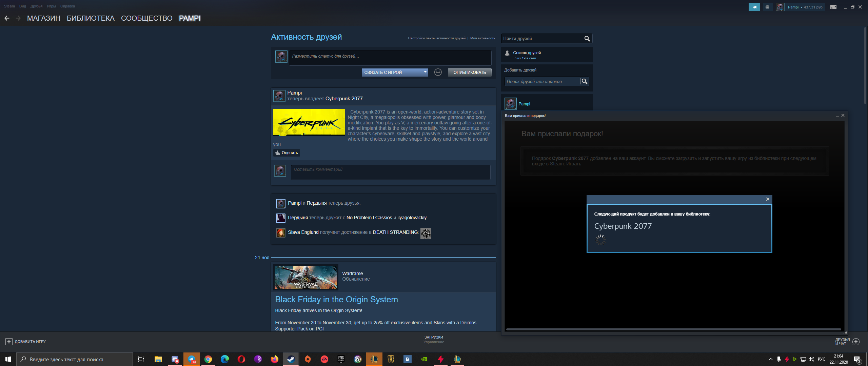868x366 pixels.
Task: Open the Warframe announcement banner image
Action: (306, 278)
